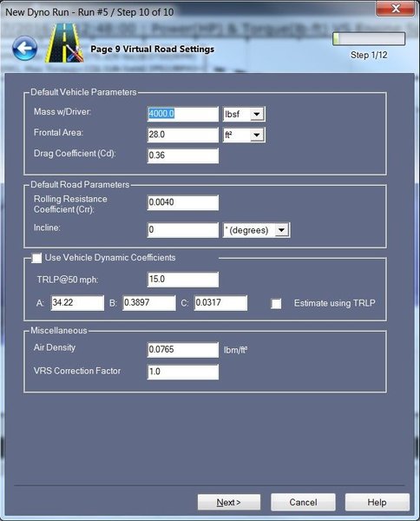Open the Mass w/Driver lbsf unit dropdown

click(x=244, y=114)
